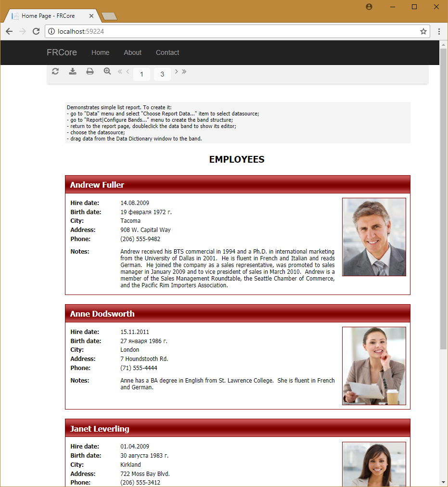Image resolution: width=448 pixels, height=487 pixels.
Task: Minimize the browser window
Action: point(393,7)
